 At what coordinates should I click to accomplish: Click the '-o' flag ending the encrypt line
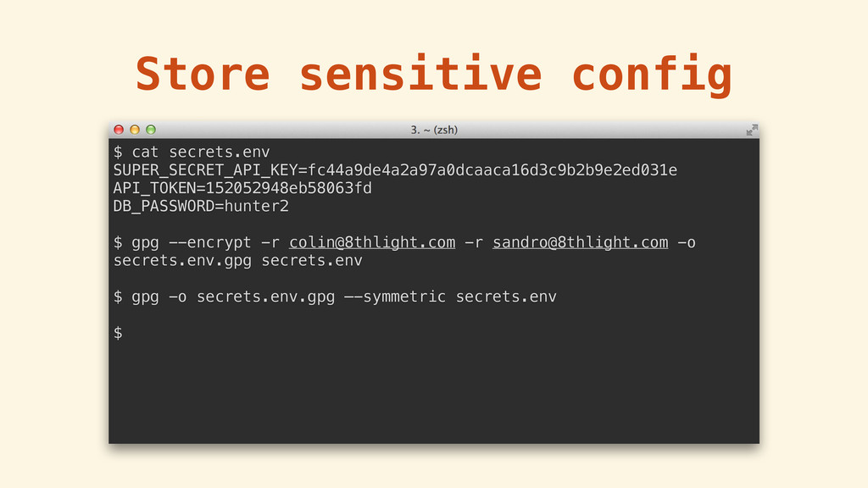687,243
